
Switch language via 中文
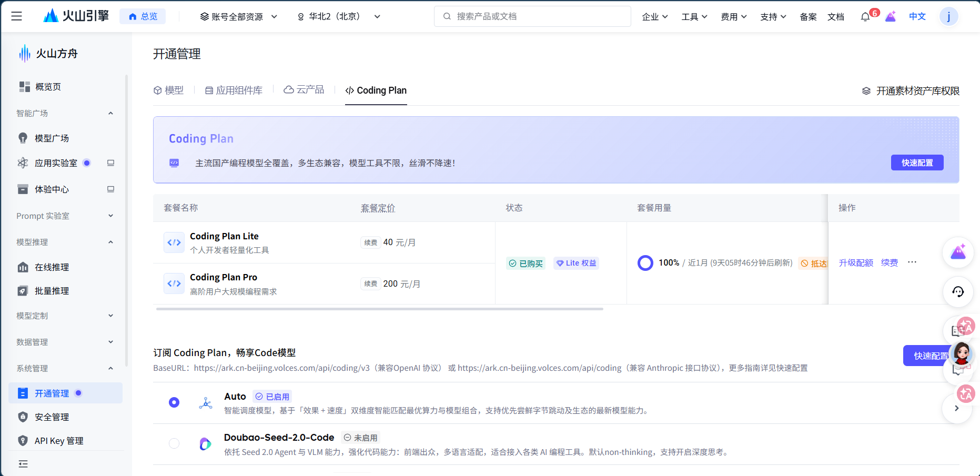[x=917, y=17]
